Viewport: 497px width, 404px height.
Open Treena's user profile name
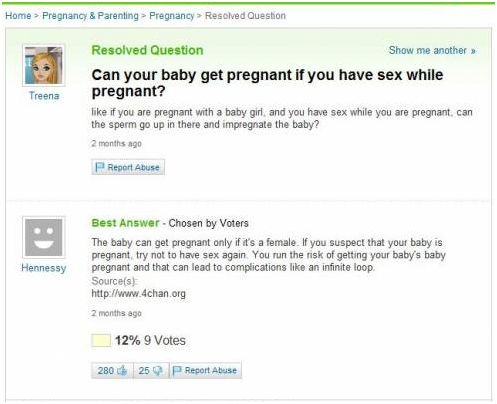tap(44, 96)
